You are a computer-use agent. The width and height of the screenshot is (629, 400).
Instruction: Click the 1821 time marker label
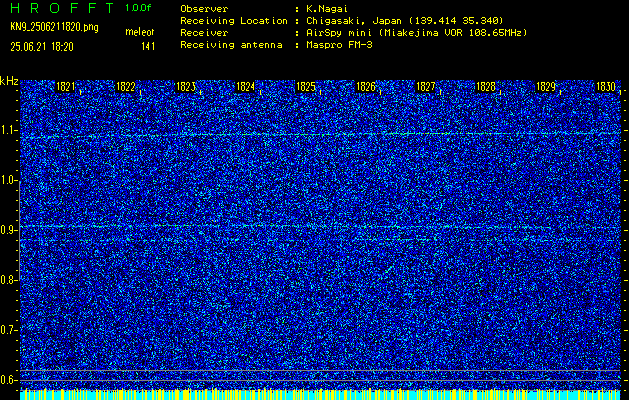pos(66,87)
